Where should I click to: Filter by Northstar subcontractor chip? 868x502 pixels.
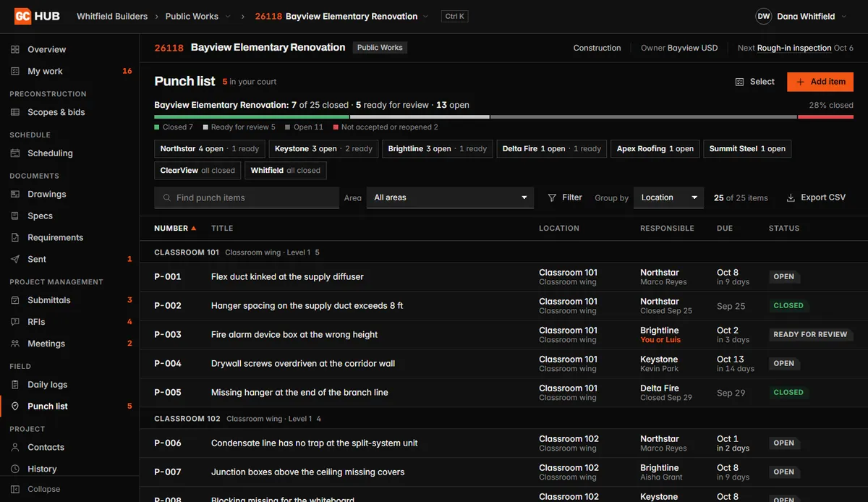[210, 149]
